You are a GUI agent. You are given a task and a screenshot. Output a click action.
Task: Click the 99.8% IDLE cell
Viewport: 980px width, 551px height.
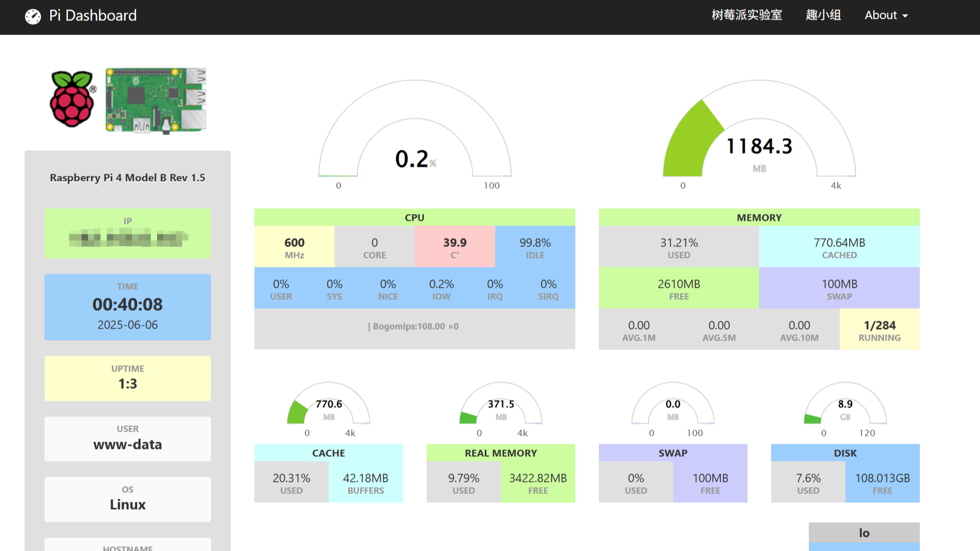click(535, 247)
